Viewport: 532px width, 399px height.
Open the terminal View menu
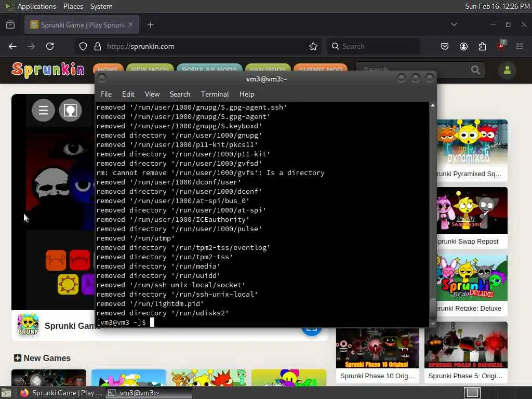[x=152, y=95]
